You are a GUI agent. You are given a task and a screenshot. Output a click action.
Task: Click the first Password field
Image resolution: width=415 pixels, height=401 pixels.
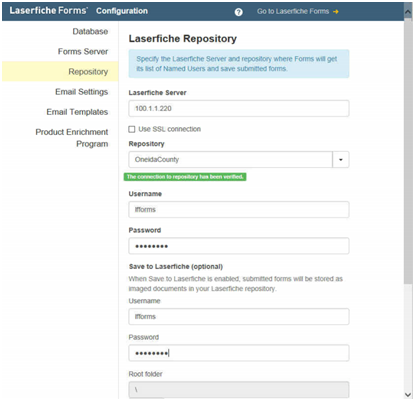pyautogui.click(x=239, y=246)
